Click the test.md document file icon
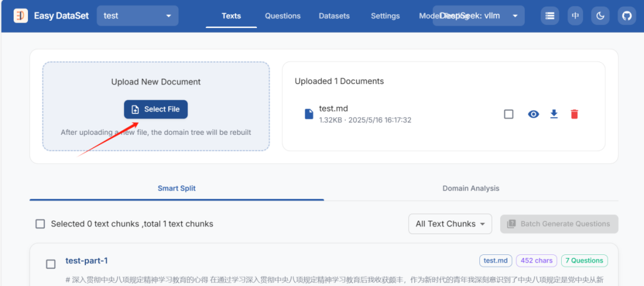644x286 pixels. click(309, 114)
